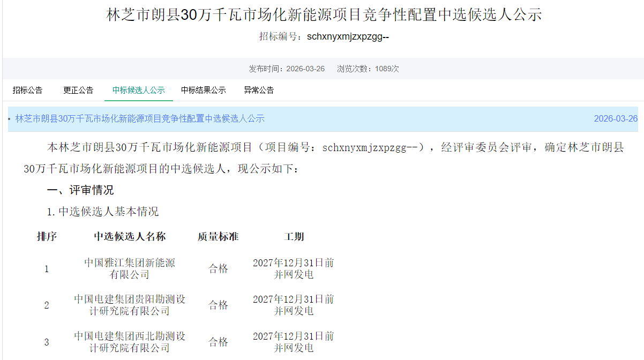Click the 排序 column header
Viewport: 644px width, 360px height.
[47, 236]
